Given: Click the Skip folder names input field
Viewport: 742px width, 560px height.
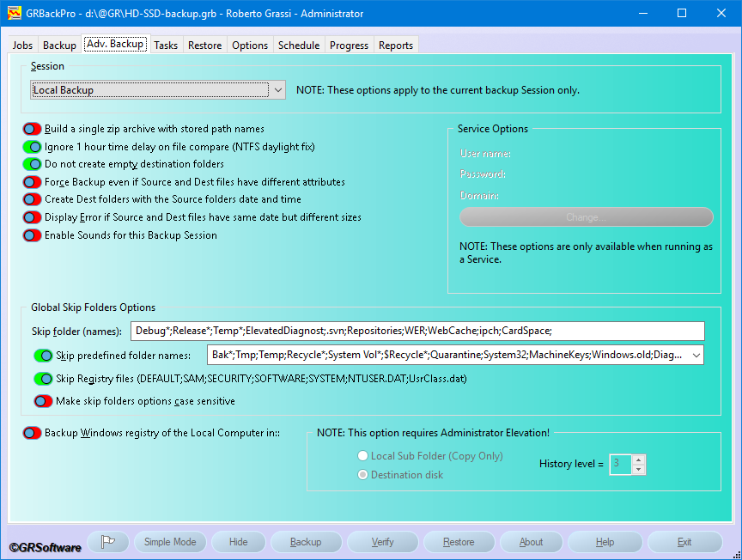Looking at the screenshot, I should (x=417, y=331).
